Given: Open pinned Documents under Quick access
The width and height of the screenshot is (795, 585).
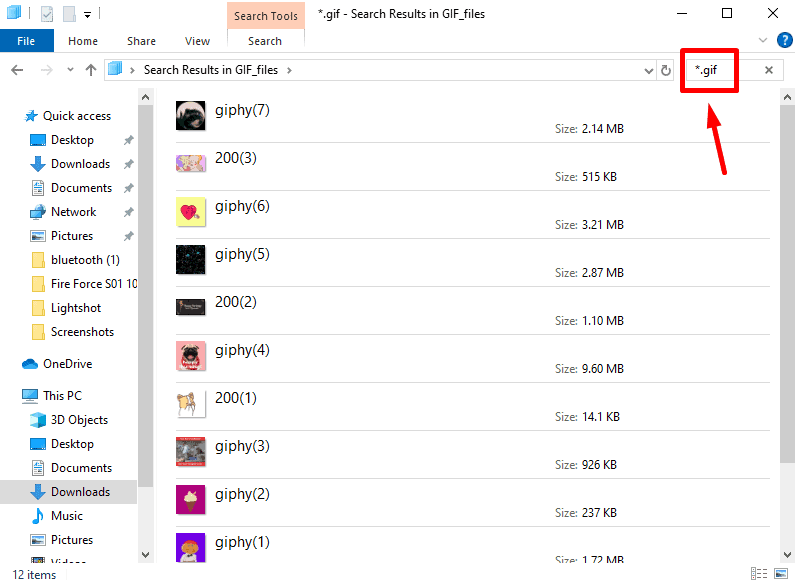Looking at the screenshot, I should [x=71, y=188].
